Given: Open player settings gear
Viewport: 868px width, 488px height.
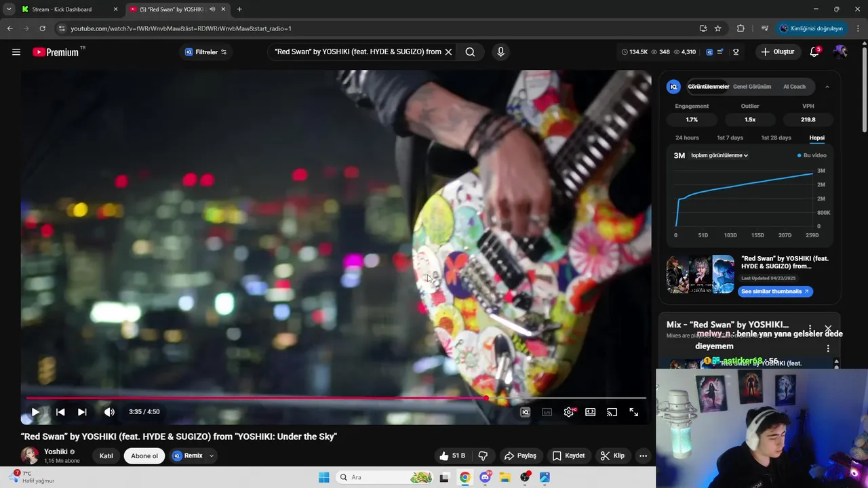Looking at the screenshot, I should point(569,412).
